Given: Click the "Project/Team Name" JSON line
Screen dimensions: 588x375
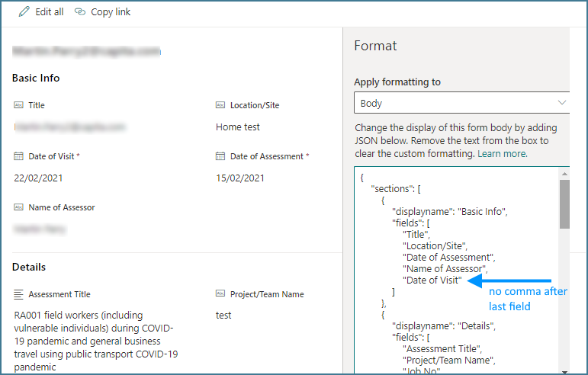Looking at the screenshot, I should coord(449,361).
